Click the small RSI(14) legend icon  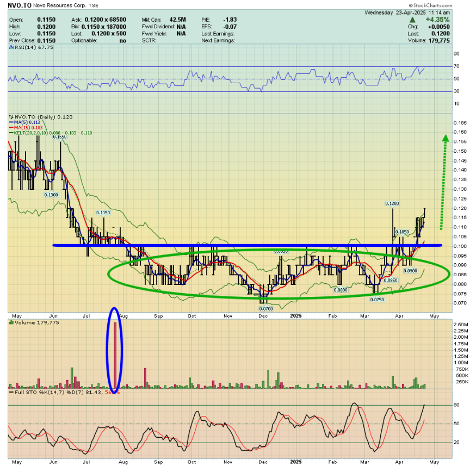click(11, 47)
